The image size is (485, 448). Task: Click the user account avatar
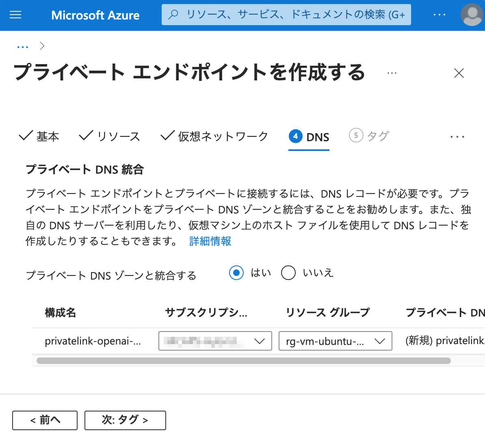tap(472, 15)
